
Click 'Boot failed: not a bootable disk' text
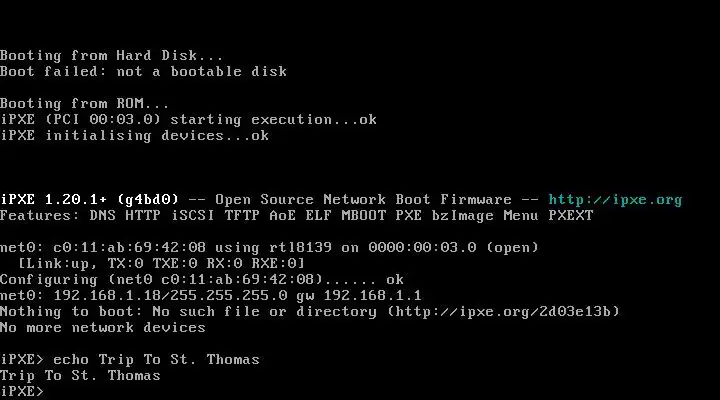[x=143, y=72]
